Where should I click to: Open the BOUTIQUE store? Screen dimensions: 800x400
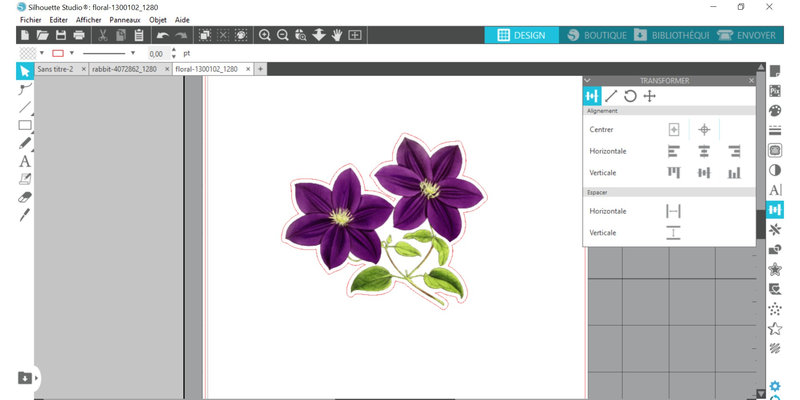tap(597, 35)
